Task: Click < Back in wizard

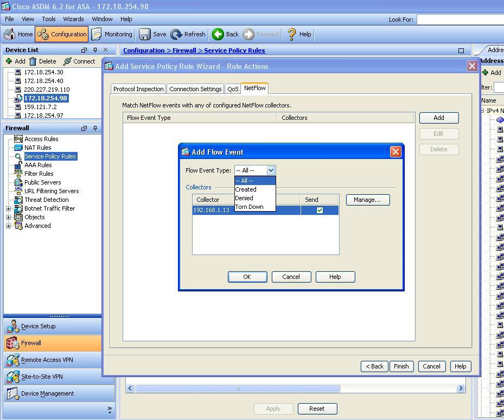Action: click(374, 366)
